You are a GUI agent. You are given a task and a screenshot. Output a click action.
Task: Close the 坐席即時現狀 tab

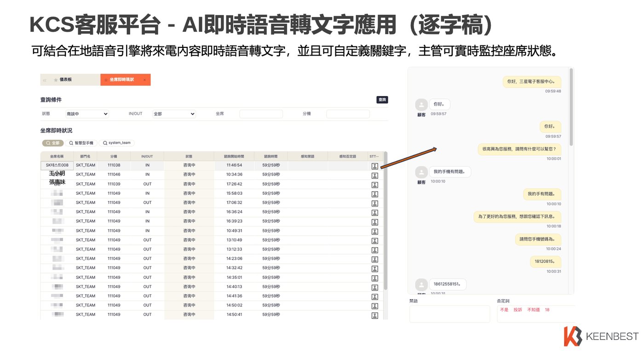point(144,80)
